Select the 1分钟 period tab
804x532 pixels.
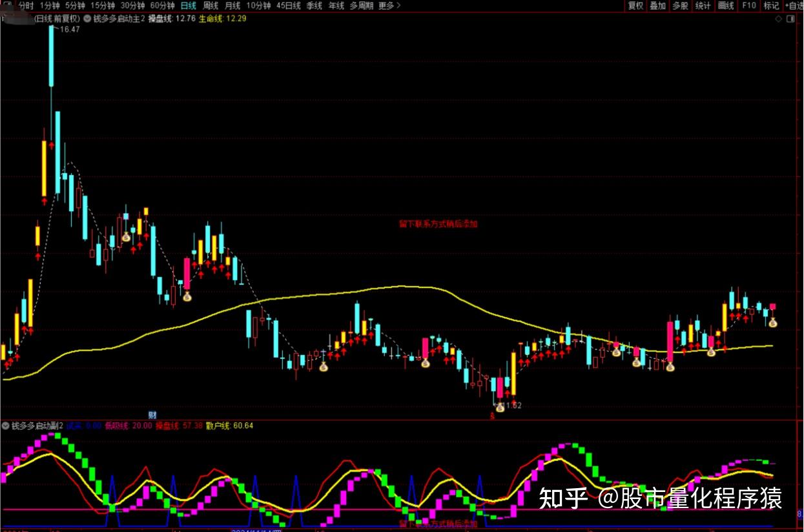tap(50, 5)
